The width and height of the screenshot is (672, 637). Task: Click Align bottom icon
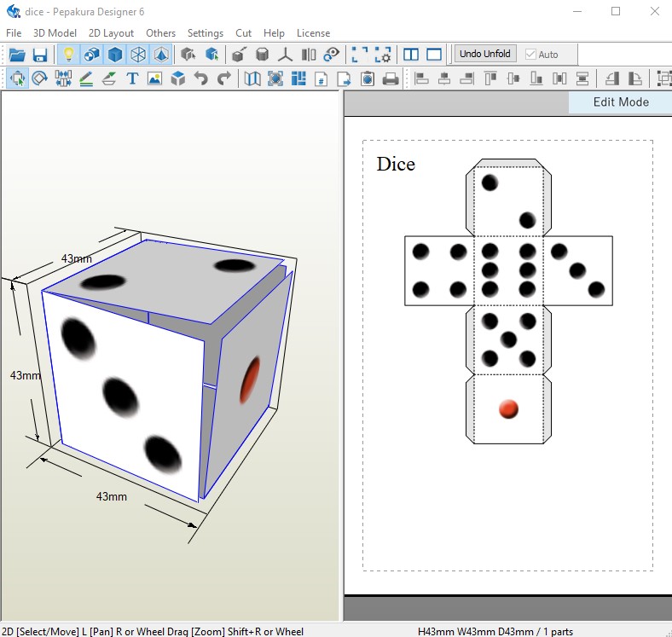[x=536, y=78]
